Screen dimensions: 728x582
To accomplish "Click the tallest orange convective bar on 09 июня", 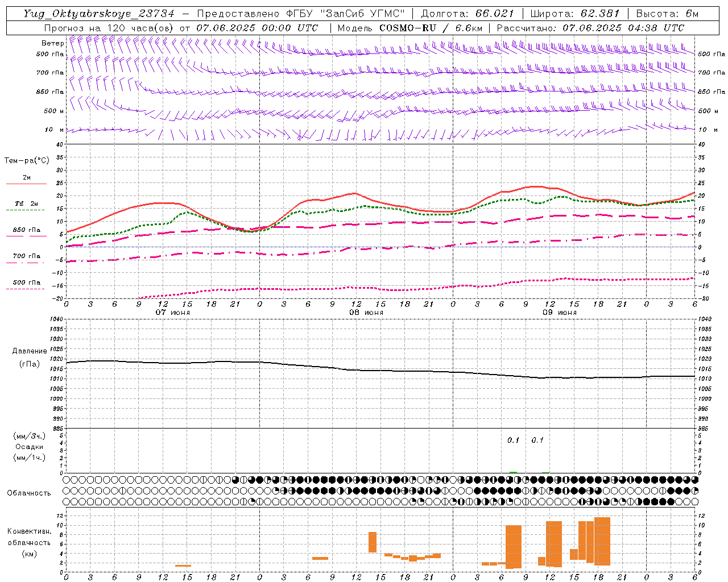I will (x=602, y=541).
